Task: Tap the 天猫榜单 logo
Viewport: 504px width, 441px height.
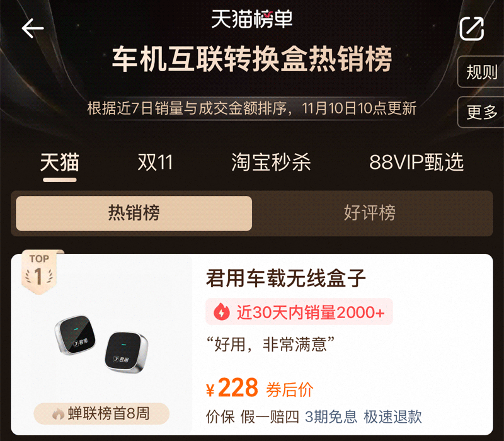Action: (x=251, y=19)
